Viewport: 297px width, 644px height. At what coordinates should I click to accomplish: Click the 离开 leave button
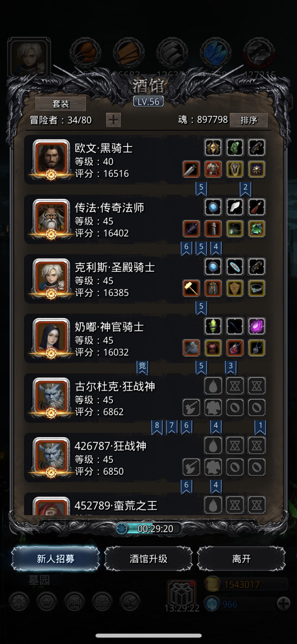[241, 559]
